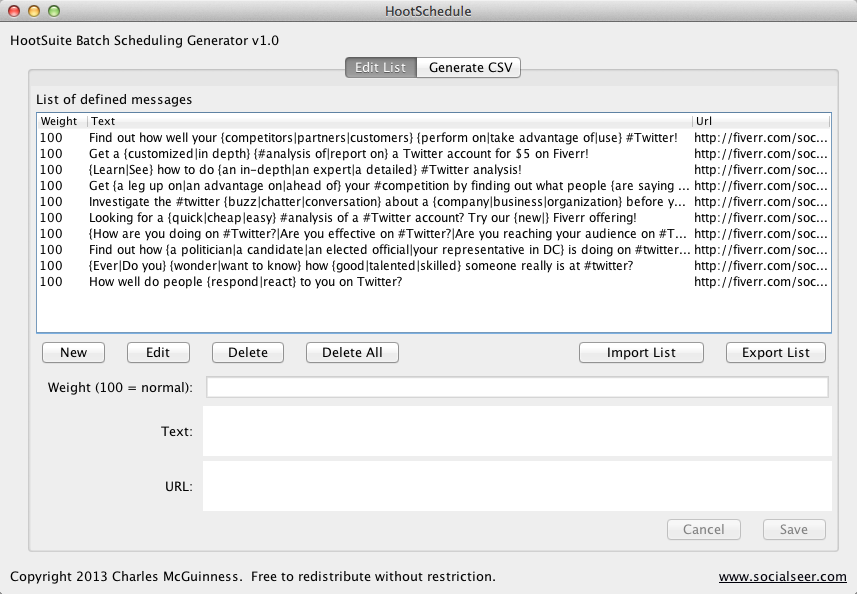Viewport: 857px width, 594px height.
Task: Select row '{How are you doing on #Twitter?'
Action: coord(433,234)
